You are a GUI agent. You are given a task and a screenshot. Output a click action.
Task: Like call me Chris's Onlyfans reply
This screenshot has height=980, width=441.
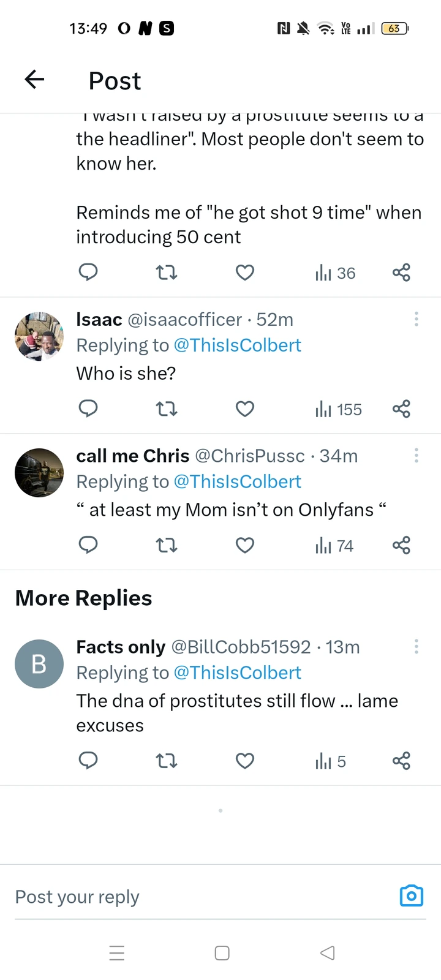click(245, 545)
